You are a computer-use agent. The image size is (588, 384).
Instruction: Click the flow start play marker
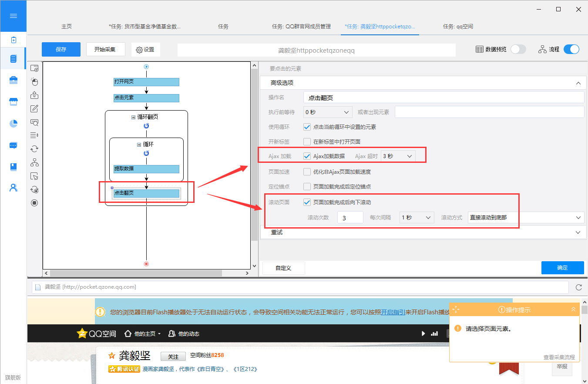[146, 67]
